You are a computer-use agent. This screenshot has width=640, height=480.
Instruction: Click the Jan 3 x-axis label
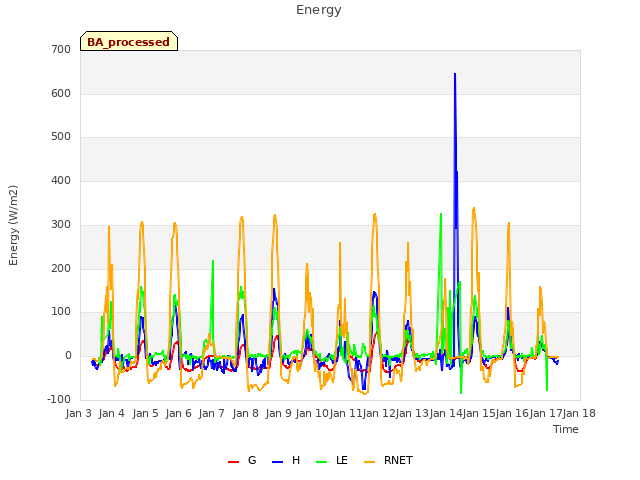78,413
